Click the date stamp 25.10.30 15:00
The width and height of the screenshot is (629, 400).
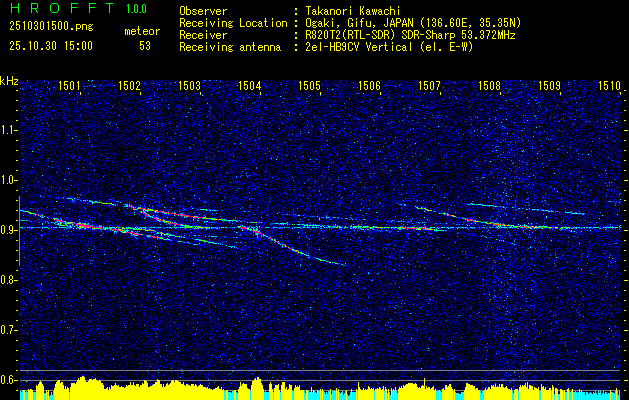[51, 46]
